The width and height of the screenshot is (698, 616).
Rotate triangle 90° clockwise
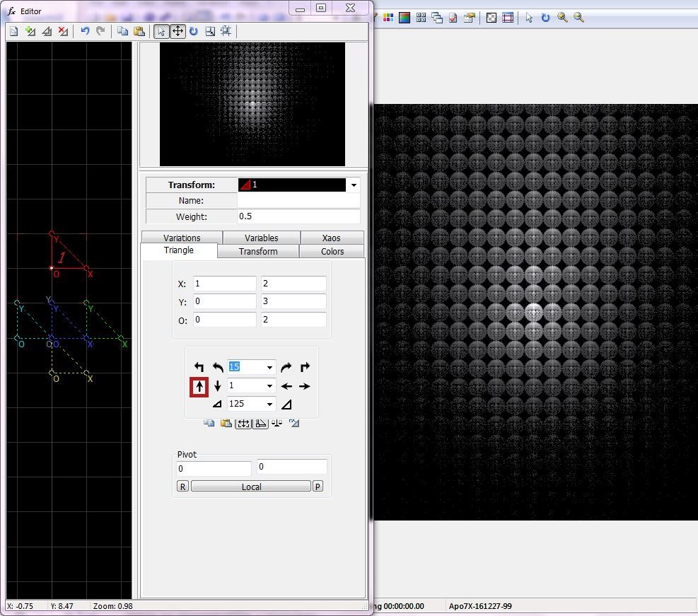[x=305, y=367]
